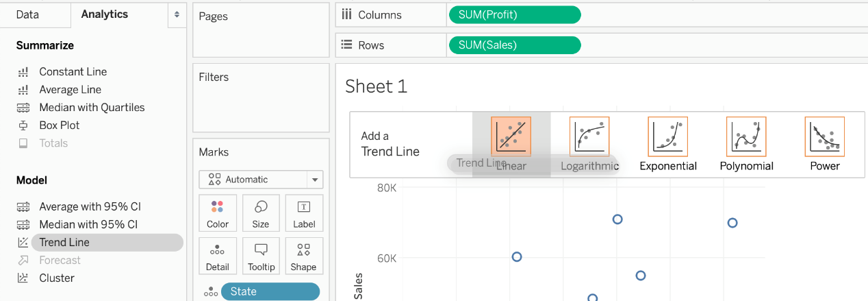Switch to the Analytics tab
Screen dimensions: 868x301
104,14
